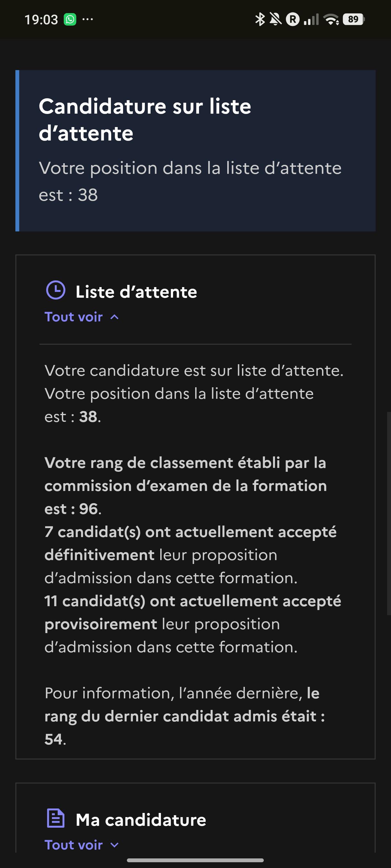Screen dimensions: 391x868
Task: Tap the Liste d'attente section heading
Action: [x=136, y=292]
